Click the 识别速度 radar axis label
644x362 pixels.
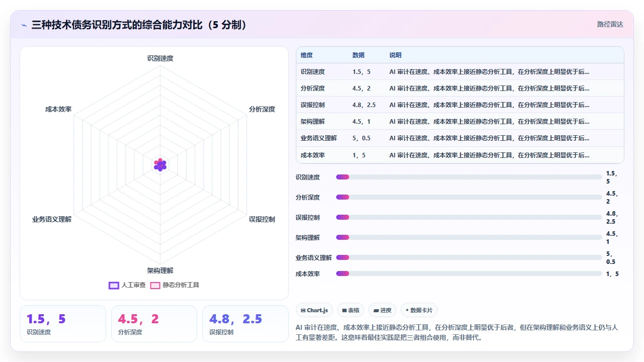pyautogui.click(x=160, y=58)
